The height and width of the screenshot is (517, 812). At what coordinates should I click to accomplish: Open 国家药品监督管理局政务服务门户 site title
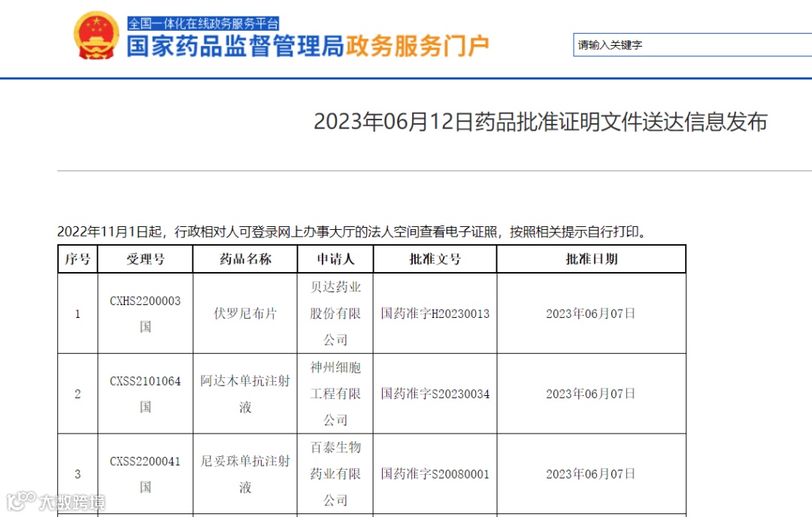[x=308, y=46]
